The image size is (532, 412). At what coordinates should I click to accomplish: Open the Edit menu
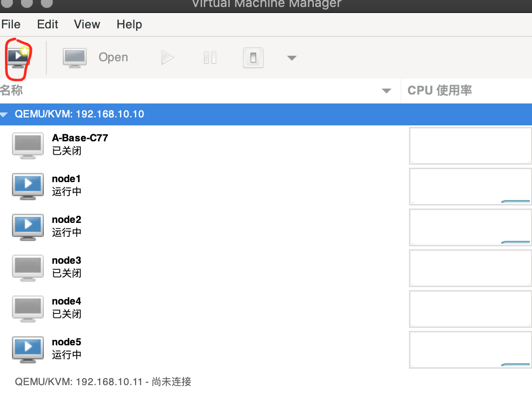pyautogui.click(x=47, y=24)
